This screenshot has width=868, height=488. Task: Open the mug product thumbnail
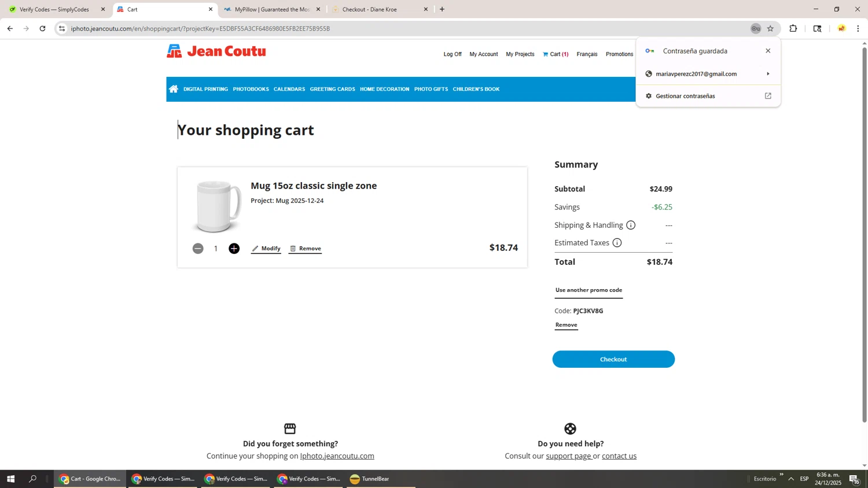point(217,206)
